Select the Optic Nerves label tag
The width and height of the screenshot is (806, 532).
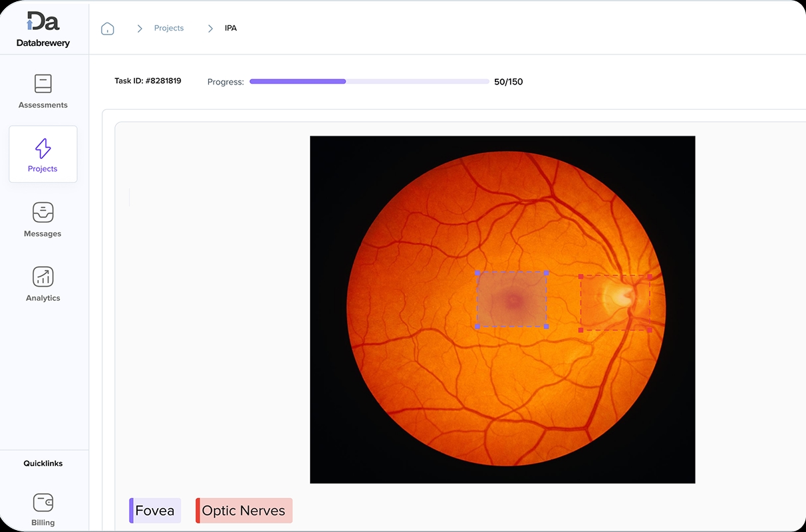(x=243, y=511)
